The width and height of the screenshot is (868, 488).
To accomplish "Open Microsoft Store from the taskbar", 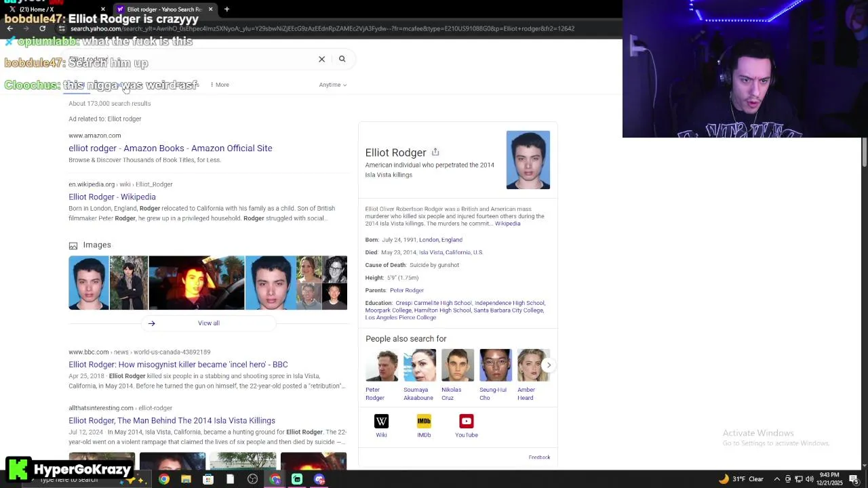I will coord(208,479).
